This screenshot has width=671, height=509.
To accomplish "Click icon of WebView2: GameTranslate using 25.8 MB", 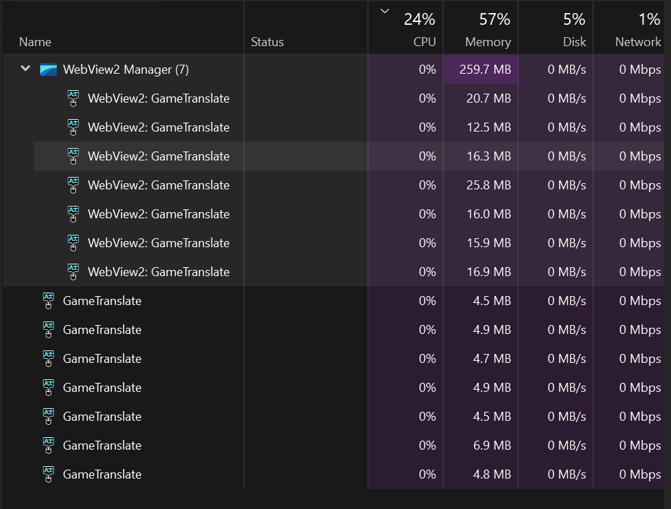I will point(73,185).
